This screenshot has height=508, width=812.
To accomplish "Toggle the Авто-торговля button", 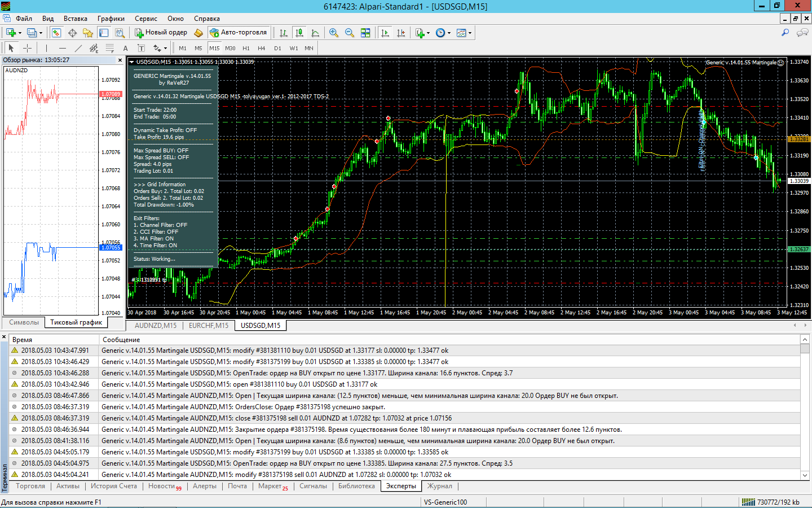I will pos(238,33).
